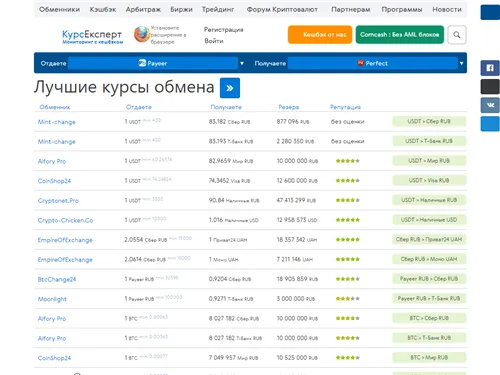Screen dimensions: 500x375
Task: Click the Сбер RUB > Моно UAH button
Action: tap(429, 259)
